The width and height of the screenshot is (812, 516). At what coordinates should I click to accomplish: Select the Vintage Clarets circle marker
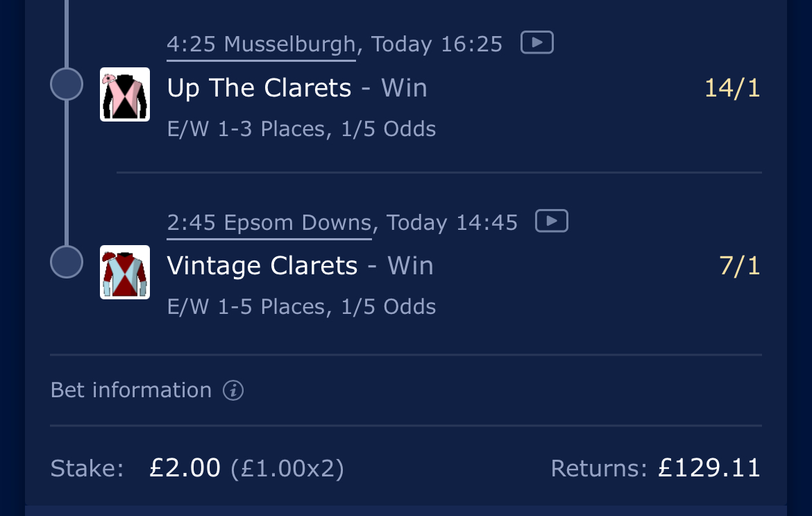[x=67, y=262]
